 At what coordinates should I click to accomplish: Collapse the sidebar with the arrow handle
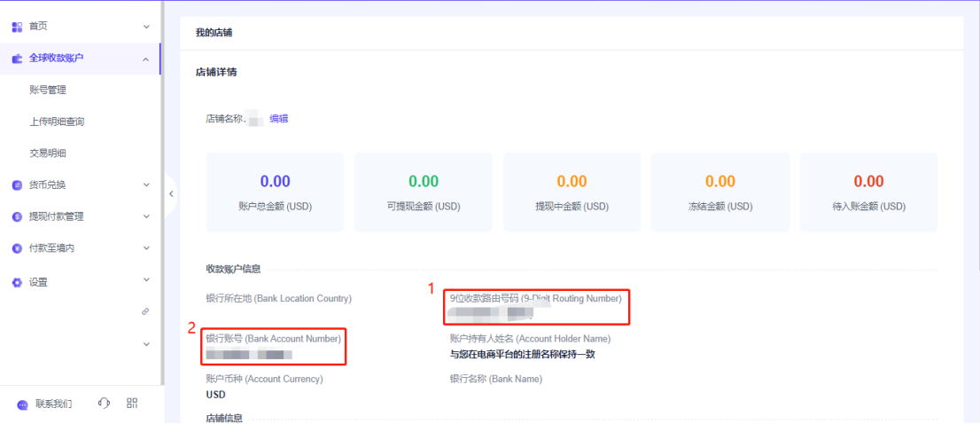point(170,193)
